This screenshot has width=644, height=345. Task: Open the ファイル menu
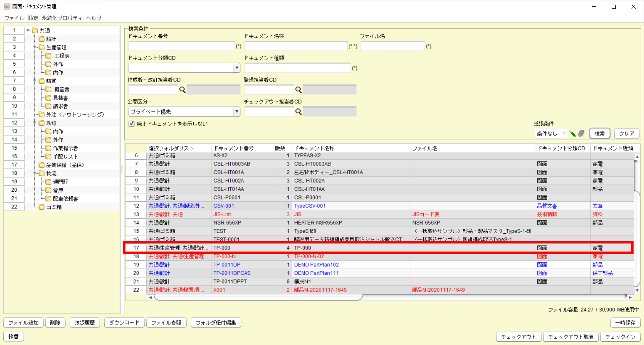point(14,18)
